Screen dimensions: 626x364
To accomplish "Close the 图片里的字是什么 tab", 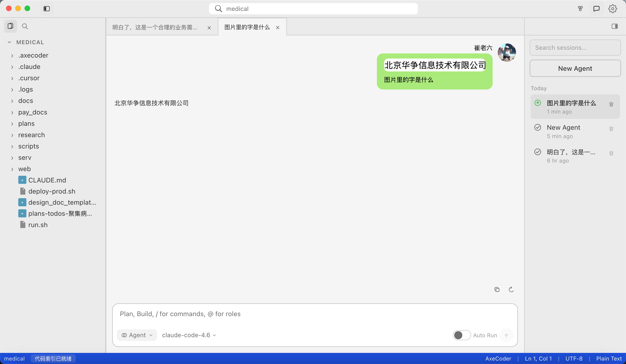I will coord(278,28).
